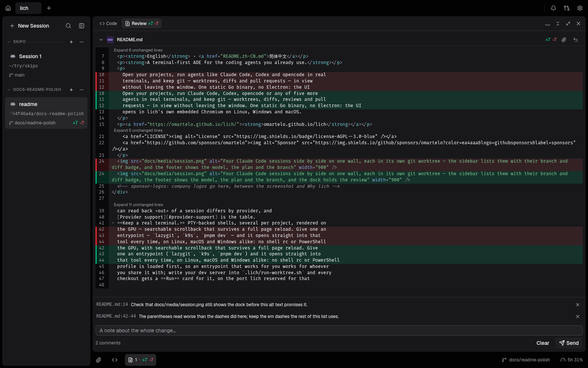
Task: Minimize the review dock panel
Action: point(548,24)
